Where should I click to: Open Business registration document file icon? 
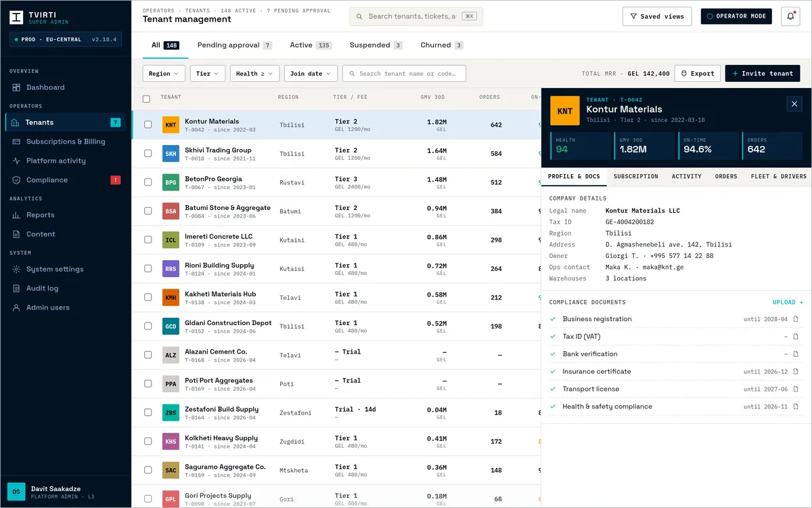click(796, 319)
